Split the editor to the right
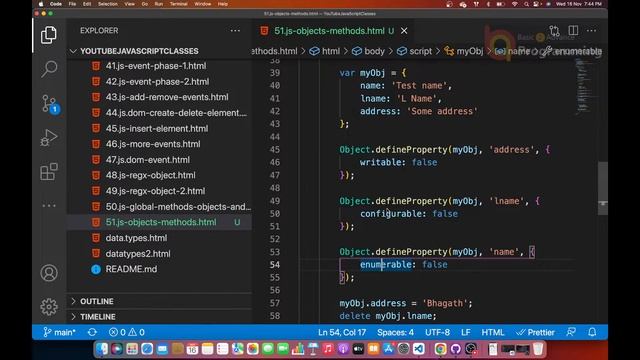 point(573,31)
